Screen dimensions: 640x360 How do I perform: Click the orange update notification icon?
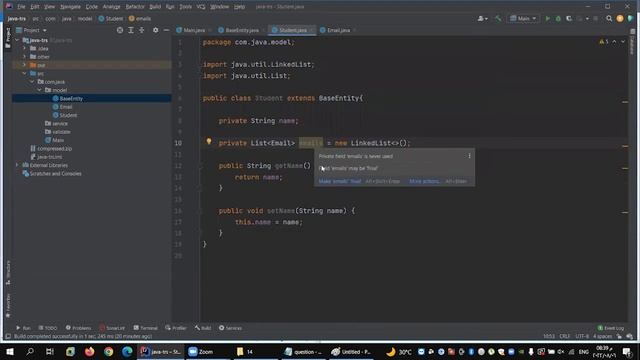pyautogui.click(x=620, y=18)
